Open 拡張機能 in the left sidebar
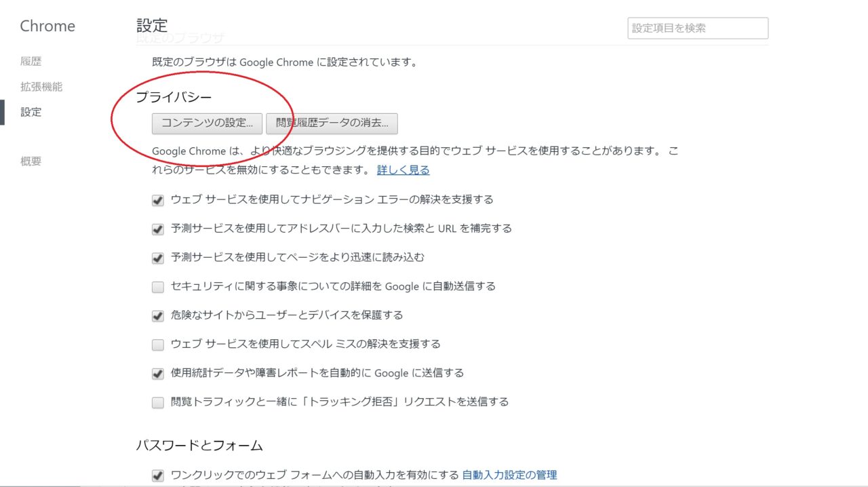The image size is (868, 487). click(x=41, y=87)
